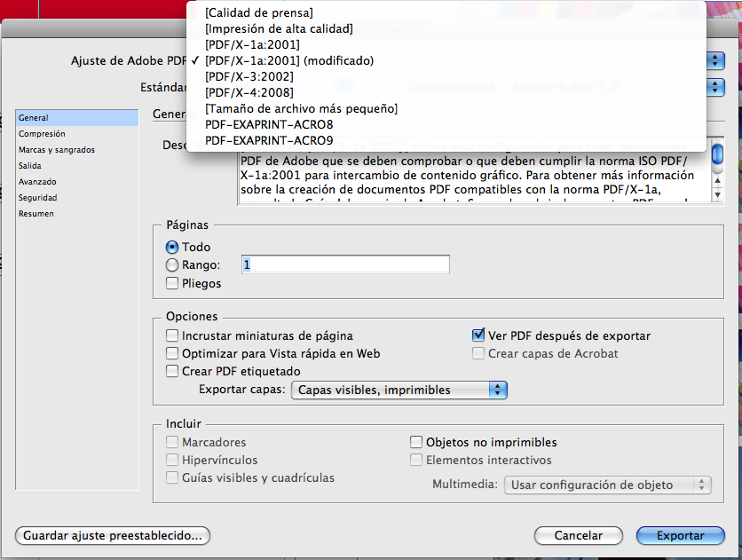Open Resumen section in sidebar

(x=77, y=214)
